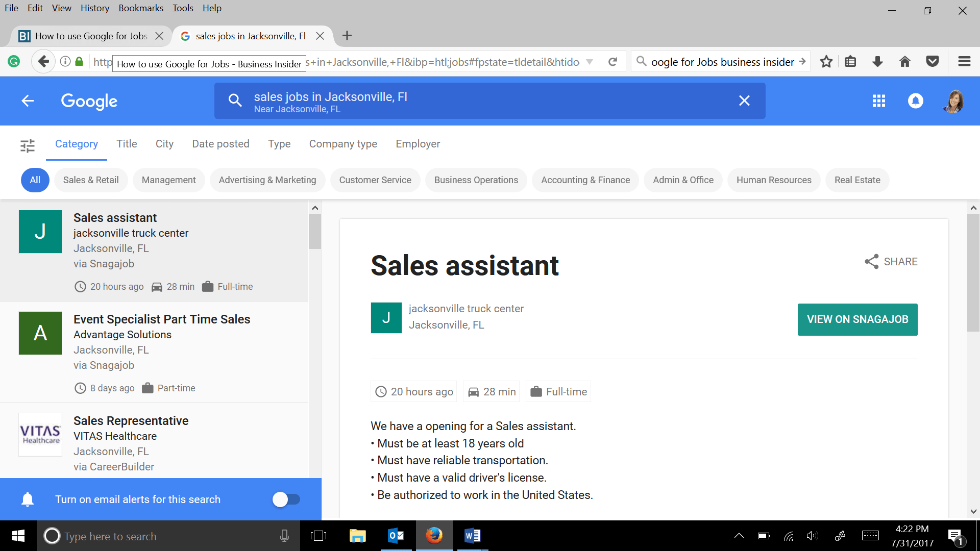Clear the job search with X icon
Viewport: 980px width, 551px height.
744,101
